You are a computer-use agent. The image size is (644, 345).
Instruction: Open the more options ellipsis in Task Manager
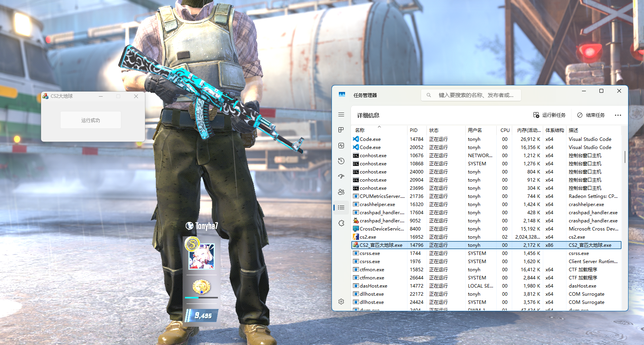618,115
